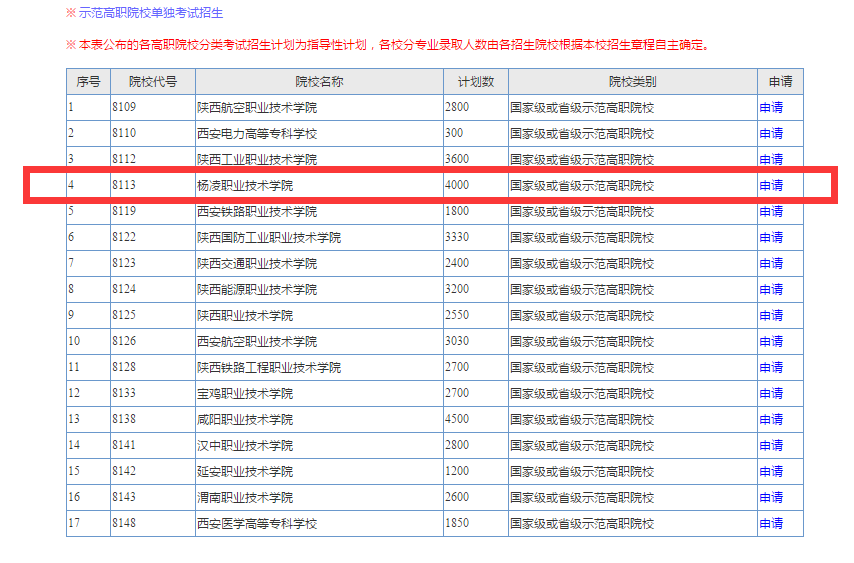Click 申请 link for 西安电力高等专科学校
The image size is (854, 563).
pyautogui.click(x=770, y=133)
